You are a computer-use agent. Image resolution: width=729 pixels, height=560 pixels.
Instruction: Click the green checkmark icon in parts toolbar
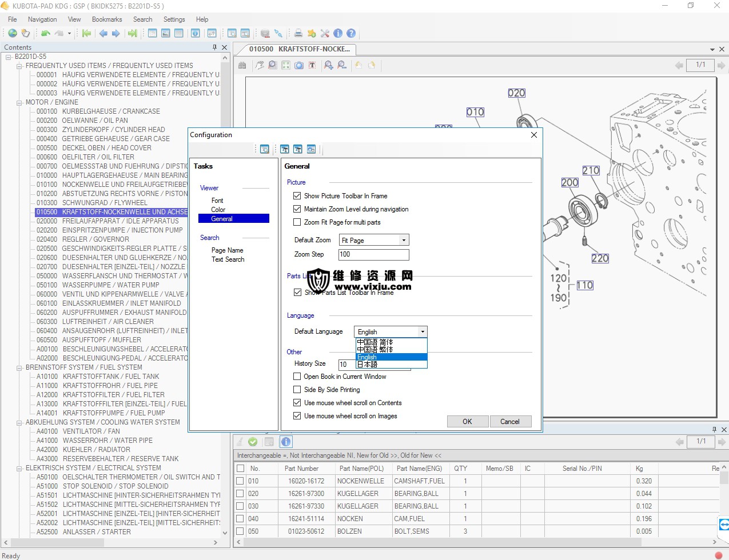253,442
